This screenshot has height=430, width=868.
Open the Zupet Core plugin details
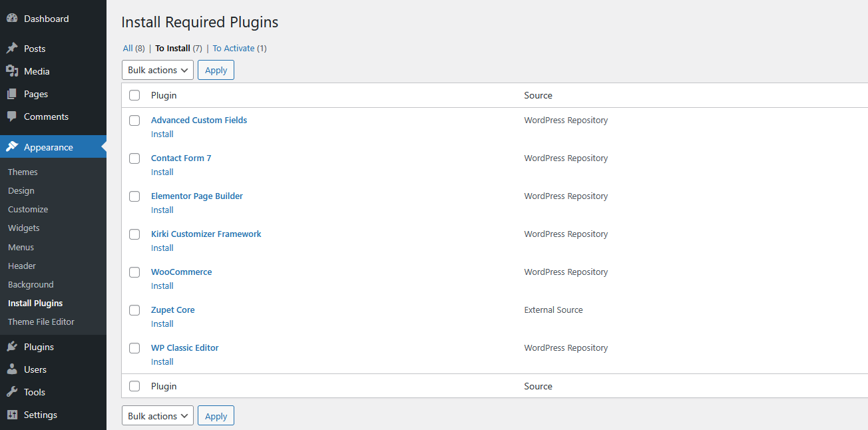172,310
